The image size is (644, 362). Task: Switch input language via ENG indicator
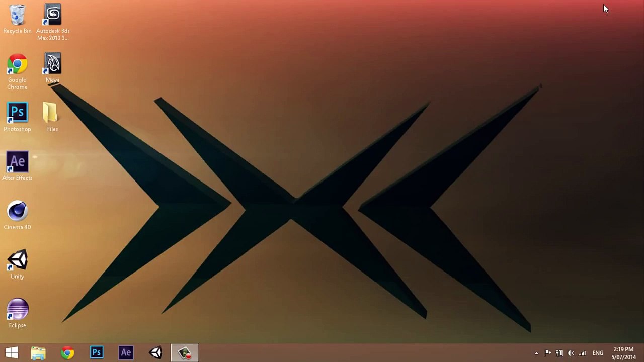coord(598,353)
